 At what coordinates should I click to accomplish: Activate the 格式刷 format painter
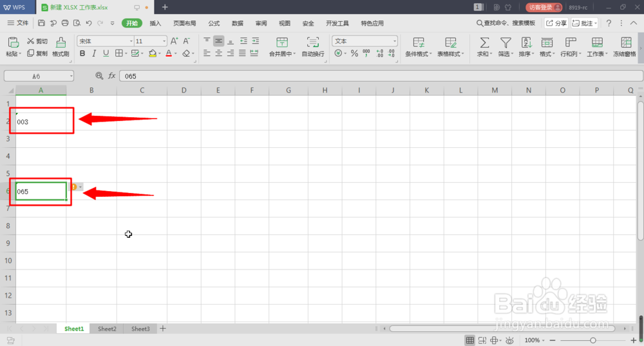[x=61, y=47]
